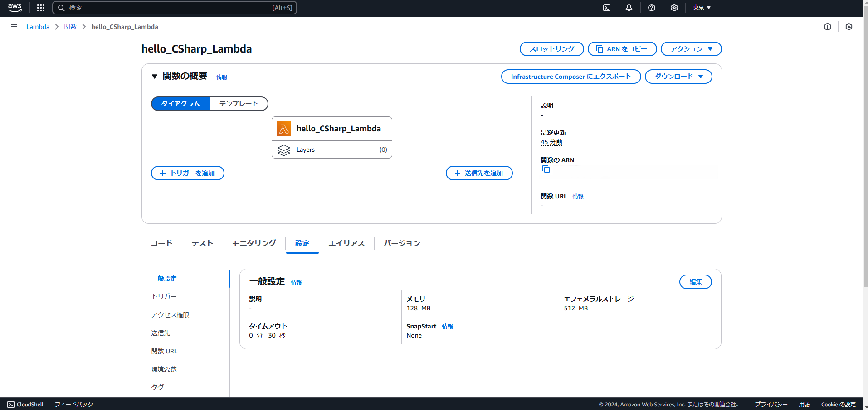
Task: Click the フィードバック footer link
Action: pos(74,405)
